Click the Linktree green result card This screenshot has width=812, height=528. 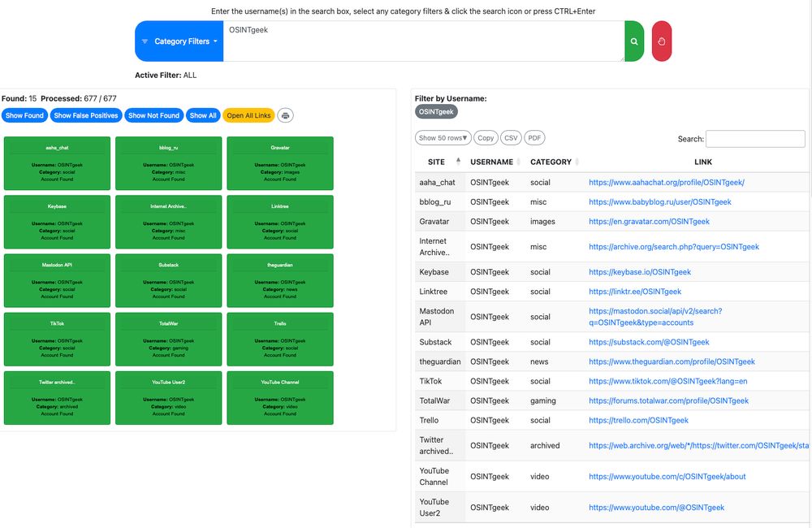280,222
